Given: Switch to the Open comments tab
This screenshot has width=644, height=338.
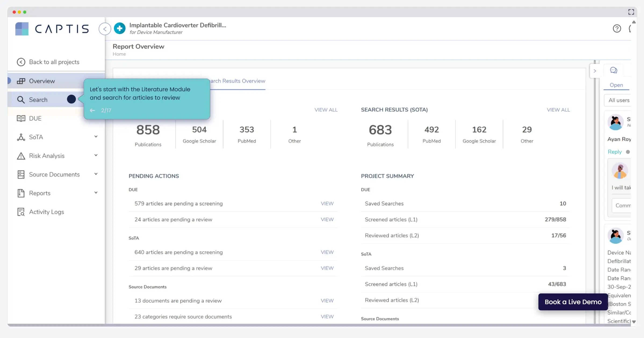Looking at the screenshot, I should click(616, 85).
